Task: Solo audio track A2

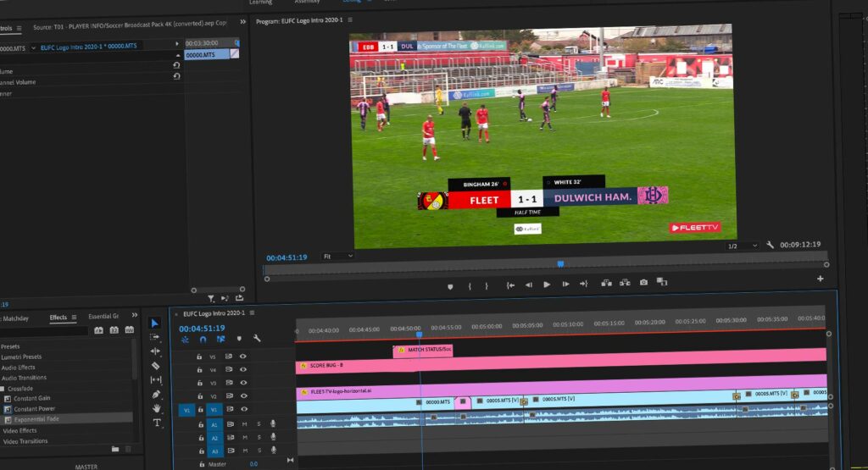Action: [x=258, y=438]
